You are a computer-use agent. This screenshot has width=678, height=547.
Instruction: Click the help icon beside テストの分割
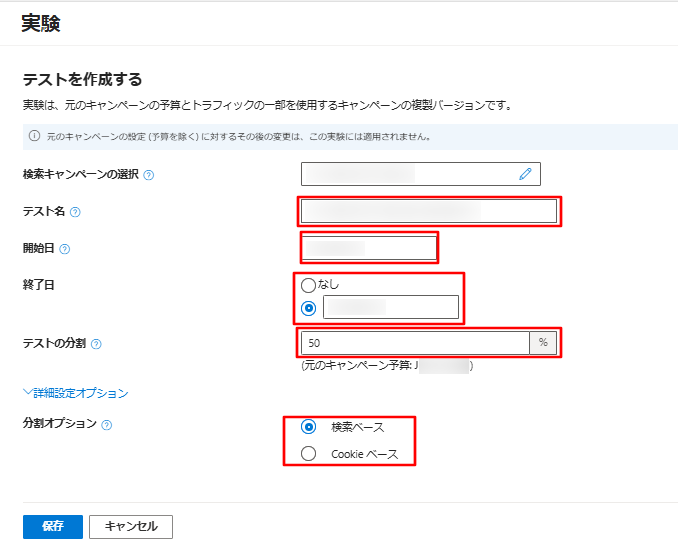[96, 344]
